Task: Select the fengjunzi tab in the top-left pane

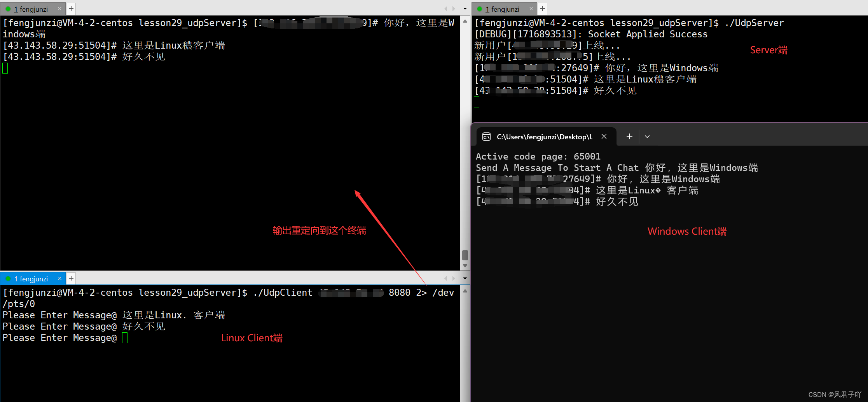Action: (x=33, y=9)
